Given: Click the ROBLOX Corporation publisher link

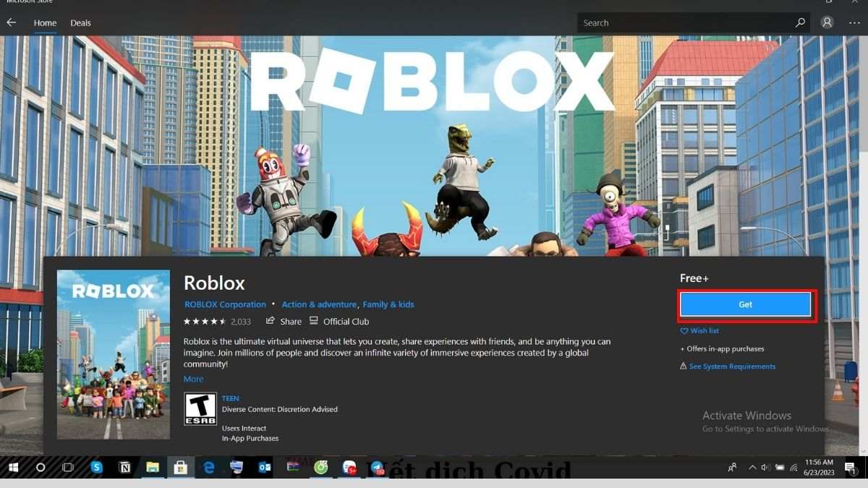Looking at the screenshot, I should 225,304.
